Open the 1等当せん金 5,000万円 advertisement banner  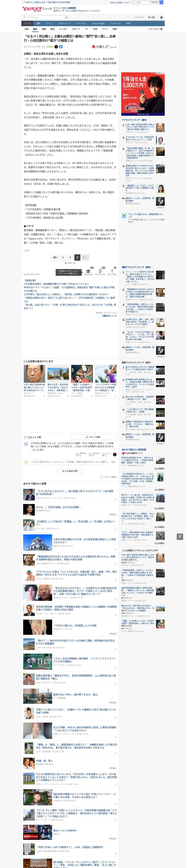pyautogui.click(x=143, y=94)
